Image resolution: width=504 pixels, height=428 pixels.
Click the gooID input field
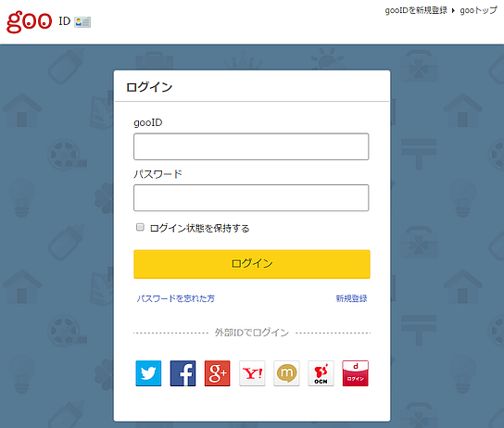tap(251, 146)
